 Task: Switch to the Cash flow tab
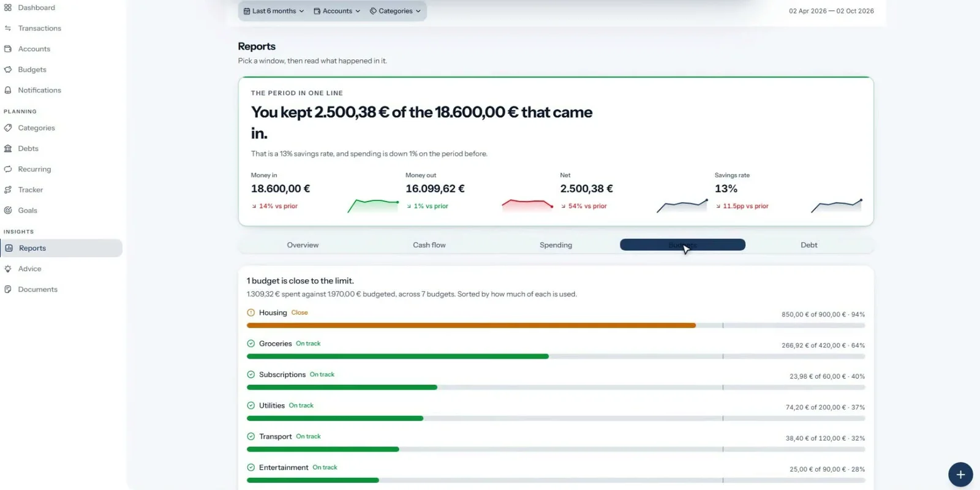pyautogui.click(x=429, y=245)
